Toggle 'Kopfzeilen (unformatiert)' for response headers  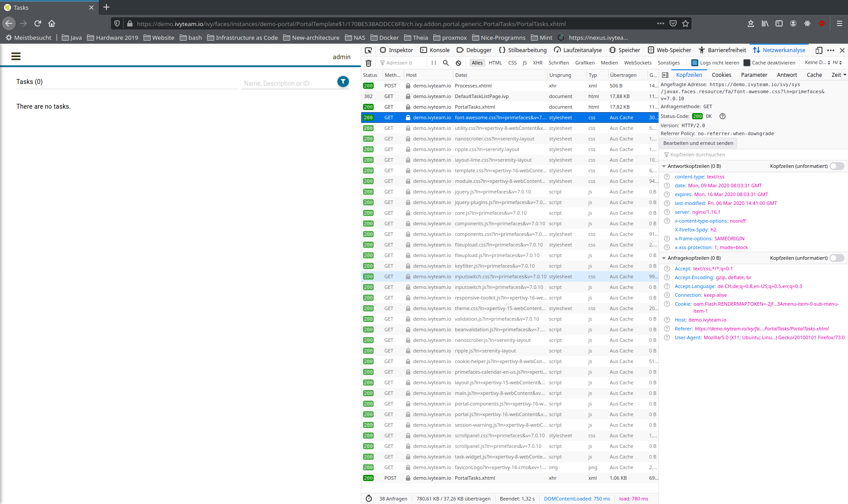coord(837,166)
